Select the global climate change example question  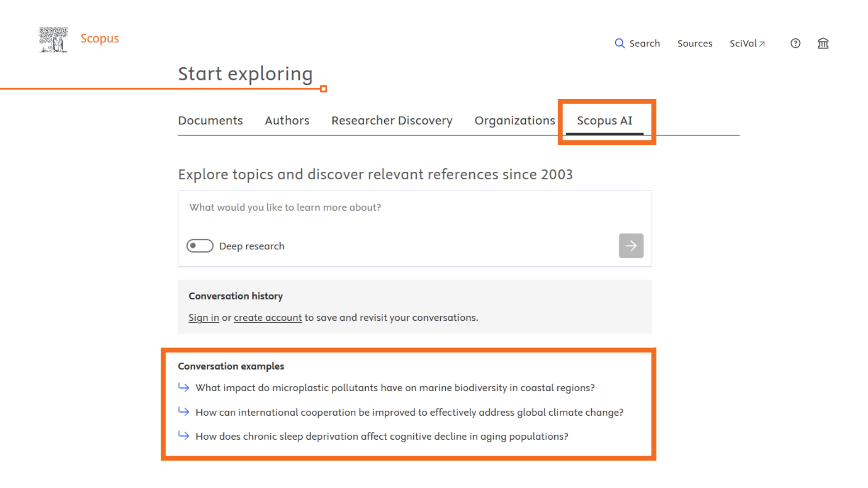pos(409,412)
